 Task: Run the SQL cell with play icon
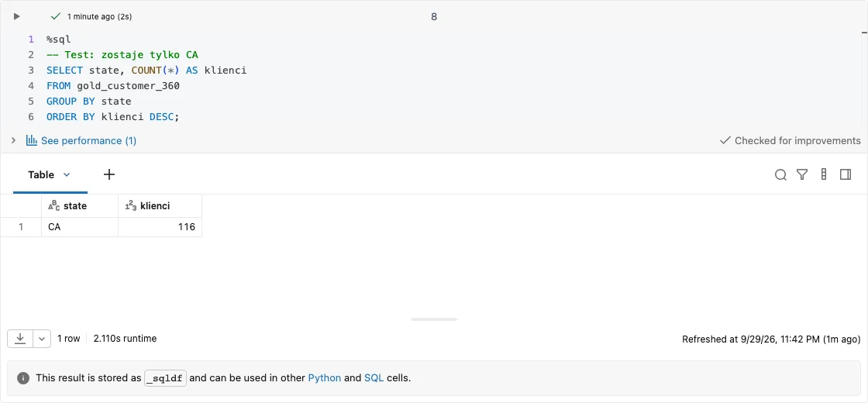16,16
